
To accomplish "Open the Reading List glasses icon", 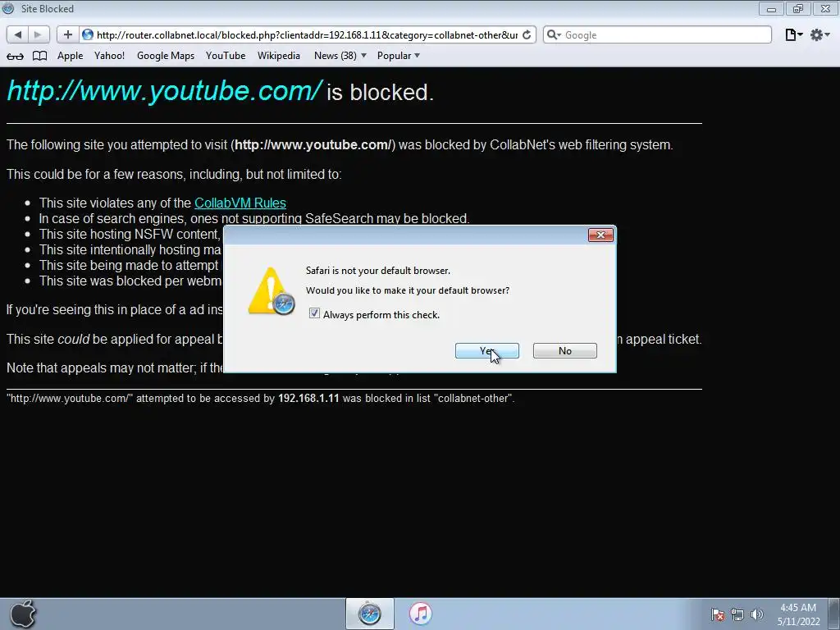I will (15, 56).
